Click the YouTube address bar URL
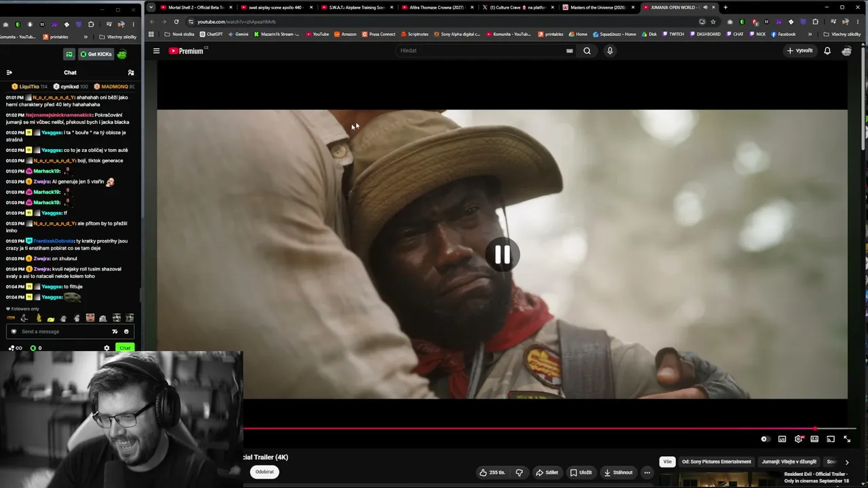Viewport: 868px width, 488px height. pos(236,22)
